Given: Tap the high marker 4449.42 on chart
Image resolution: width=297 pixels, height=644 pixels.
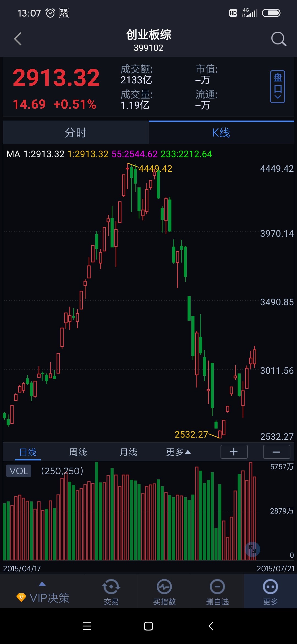Looking at the screenshot, I should tap(155, 168).
